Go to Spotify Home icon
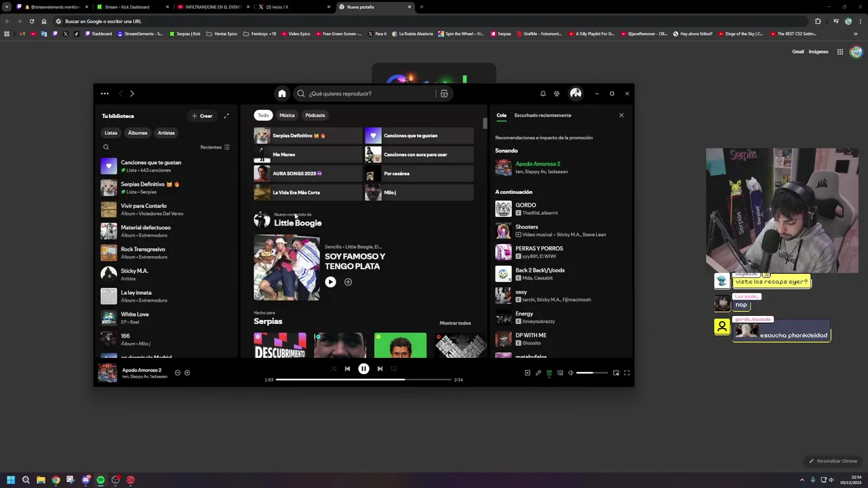Viewport: 868px width, 488px height. tap(282, 94)
